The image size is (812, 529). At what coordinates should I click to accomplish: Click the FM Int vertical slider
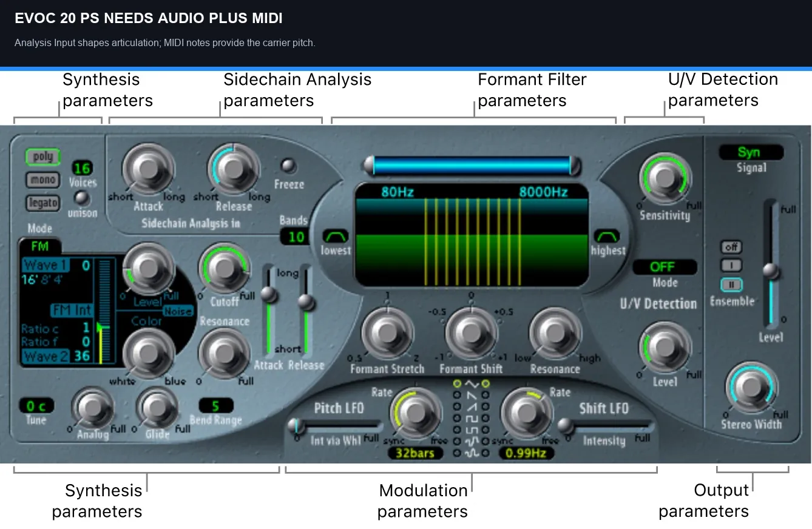[104, 312]
